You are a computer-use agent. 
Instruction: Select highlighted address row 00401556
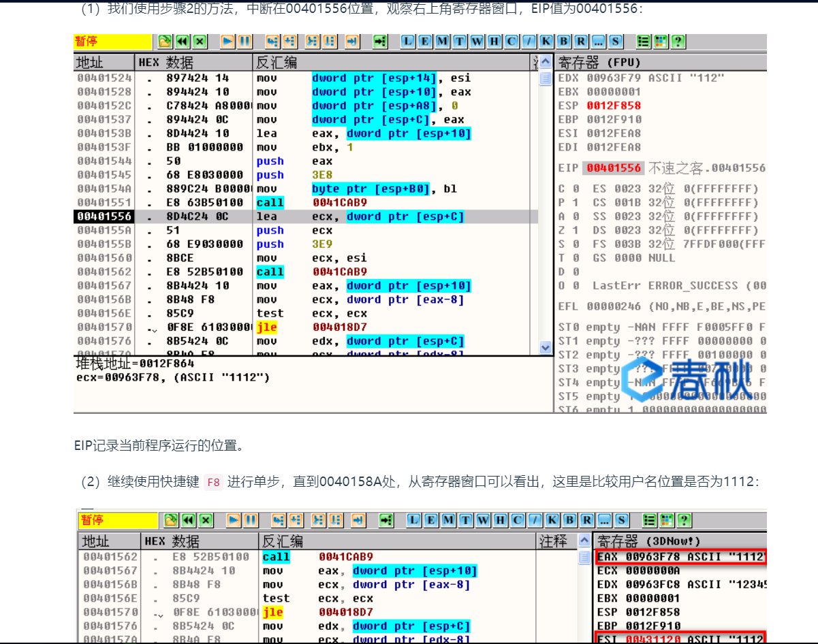click(104, 216)
